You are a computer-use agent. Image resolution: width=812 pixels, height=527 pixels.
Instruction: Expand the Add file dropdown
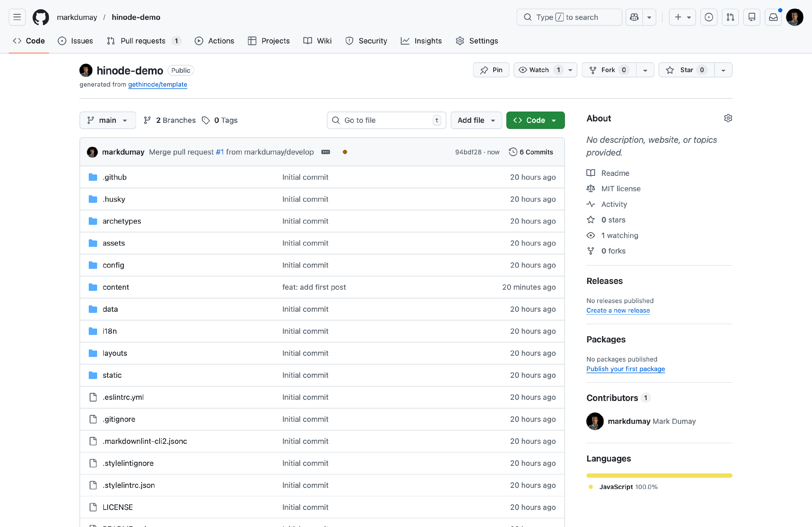(x=476, y=120)
